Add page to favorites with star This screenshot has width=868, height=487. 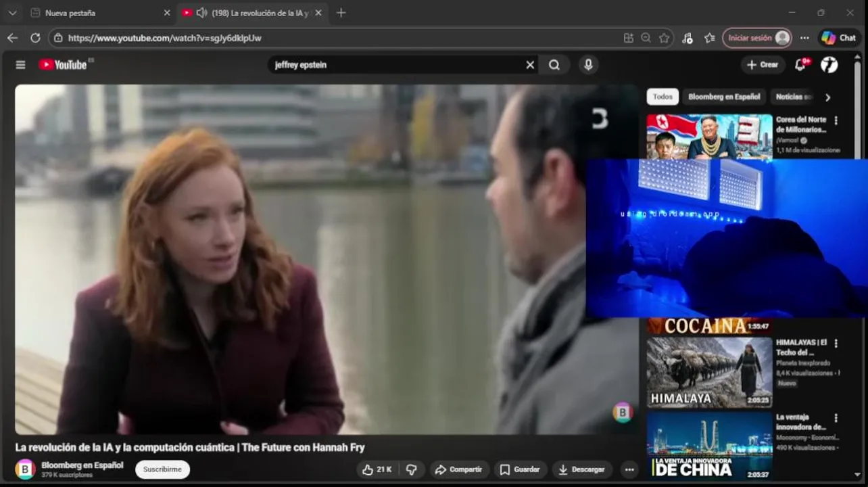pos(664,38)
